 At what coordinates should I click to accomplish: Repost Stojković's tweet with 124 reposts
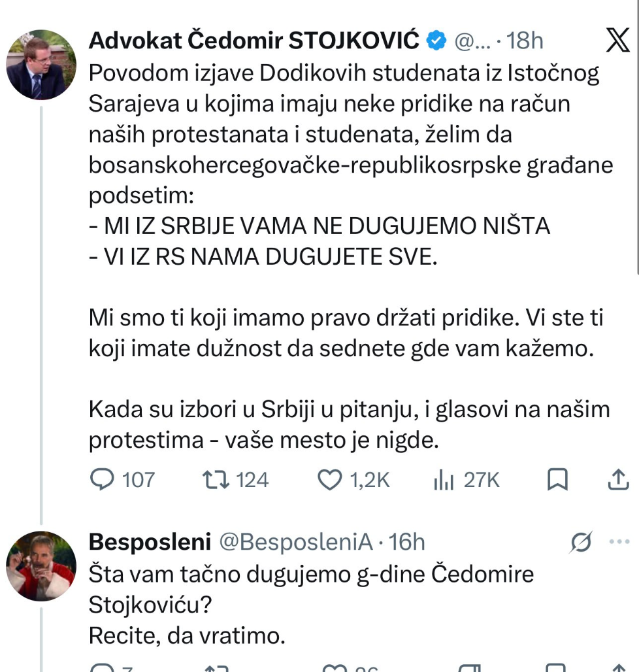coord(236,480)
